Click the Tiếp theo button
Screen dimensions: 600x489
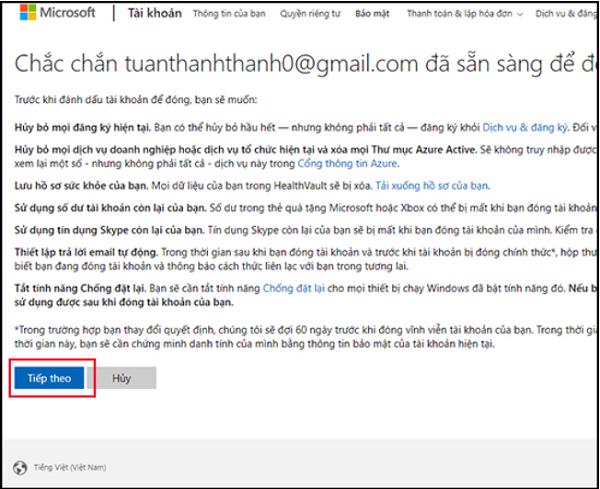pyautogui.click(x=47, y=377)
